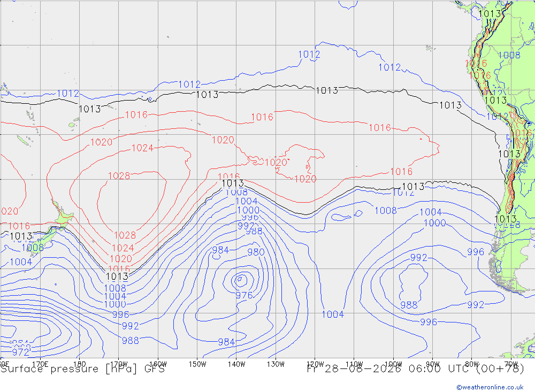Click the 976 low-pressure center label
This screenshot has height=392, width=535.
[244, 295]
